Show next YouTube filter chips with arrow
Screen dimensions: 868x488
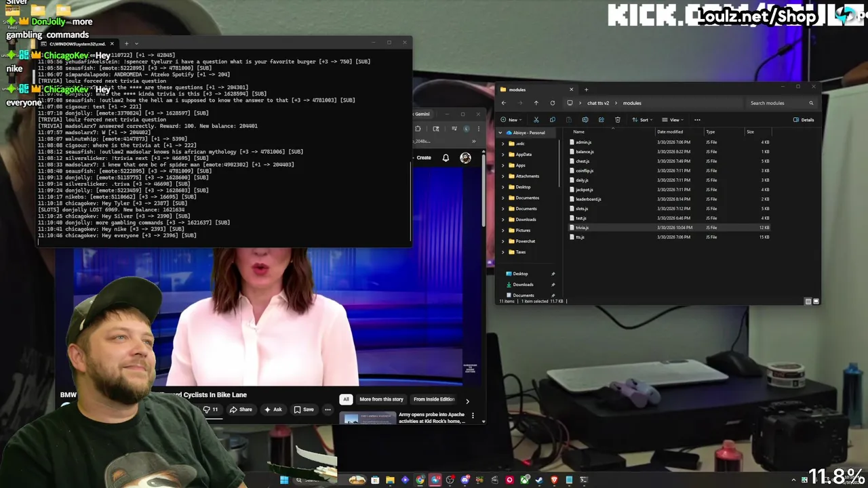click(x=467, y=401)
